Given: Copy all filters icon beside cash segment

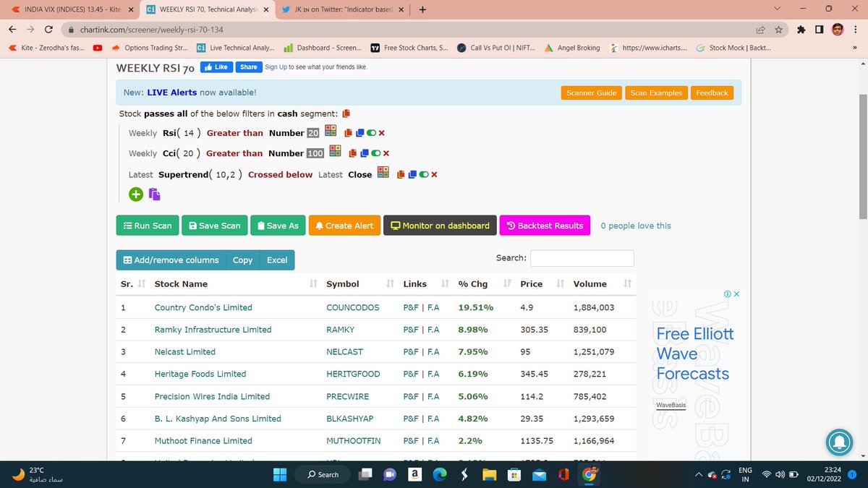Looking at the screenshot, I should pyautogui.click(x=346, y=114).
